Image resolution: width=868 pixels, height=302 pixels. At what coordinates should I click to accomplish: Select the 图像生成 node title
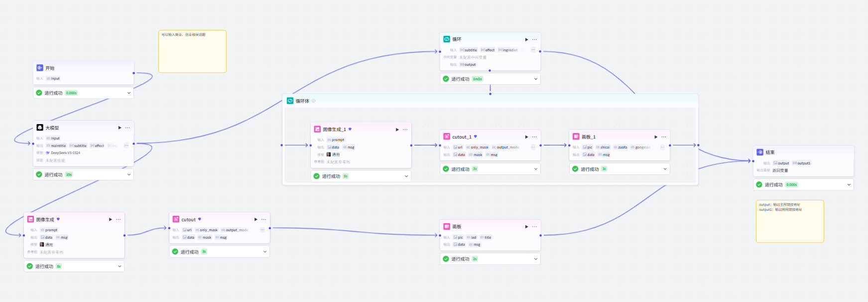point(45,219)
